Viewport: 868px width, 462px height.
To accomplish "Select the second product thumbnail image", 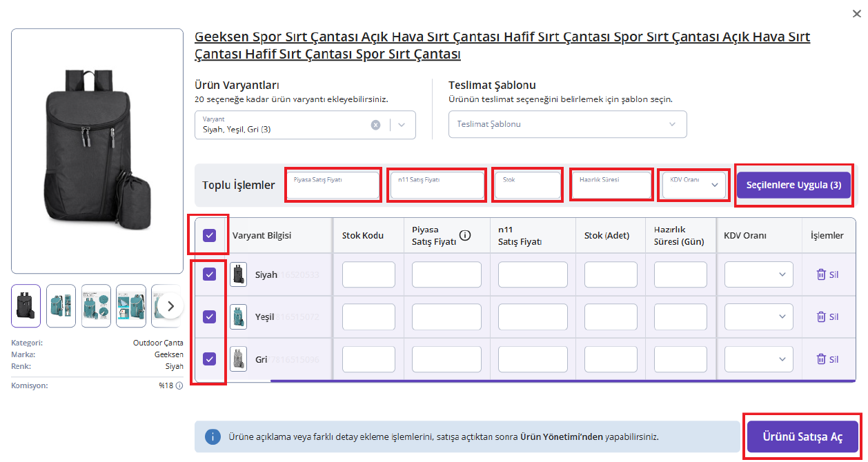I will click(x=61, y=305).
